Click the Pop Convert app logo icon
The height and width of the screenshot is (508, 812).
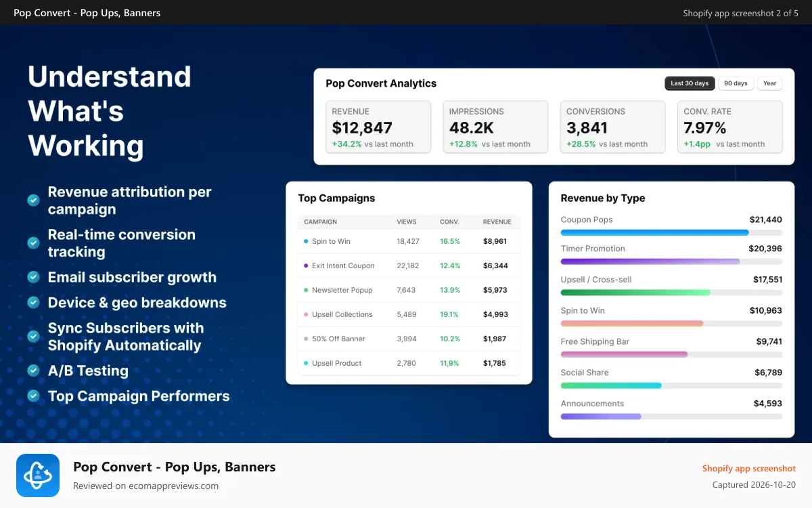pyautogui.click(x=38, y=475)
